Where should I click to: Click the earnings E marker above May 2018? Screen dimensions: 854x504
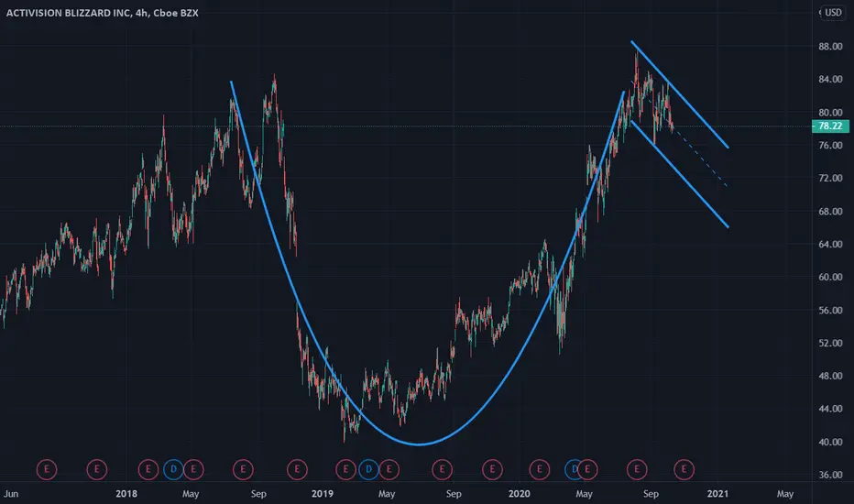(x=193, y=469)
